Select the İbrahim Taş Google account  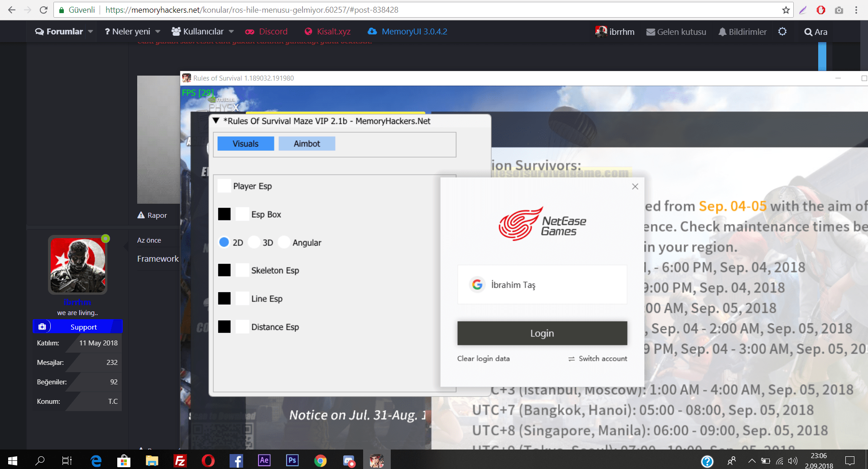tap(542, 285)
